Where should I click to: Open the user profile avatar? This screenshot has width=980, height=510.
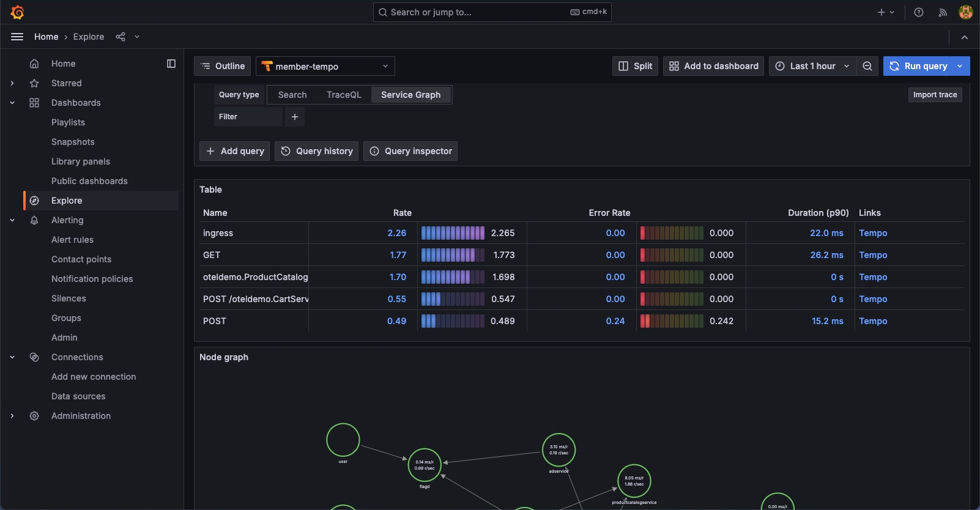965,12
